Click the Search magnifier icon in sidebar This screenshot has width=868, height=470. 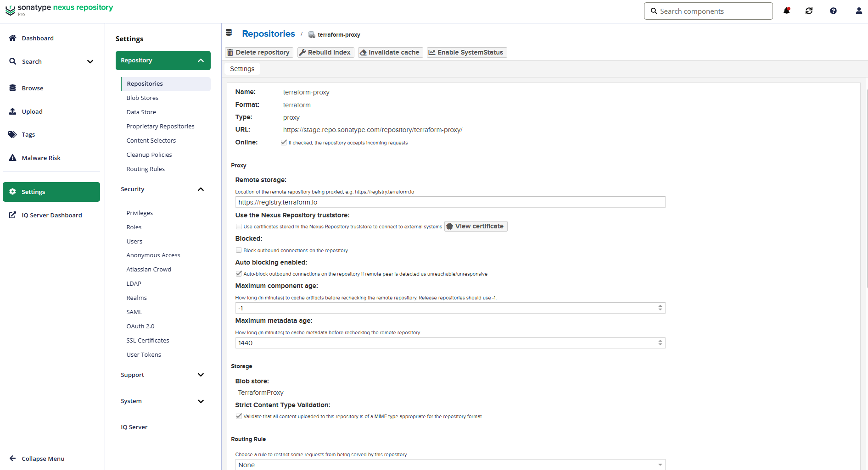tap(13, 61)
